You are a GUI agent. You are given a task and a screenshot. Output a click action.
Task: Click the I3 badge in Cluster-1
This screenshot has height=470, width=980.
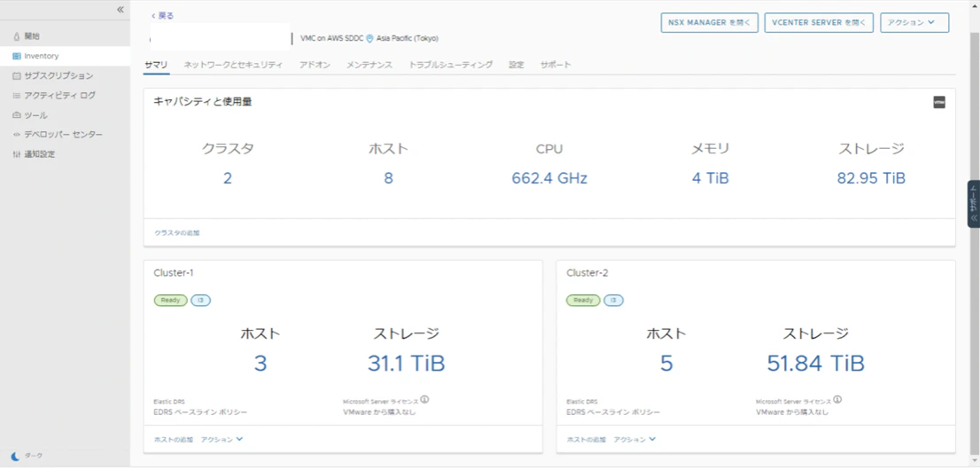tap(200, 301)
